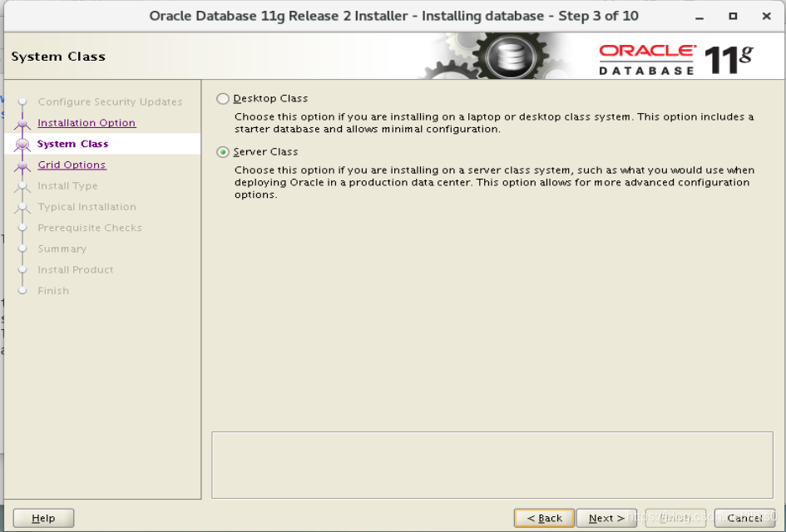Go back with the Back button

point(545,518)
